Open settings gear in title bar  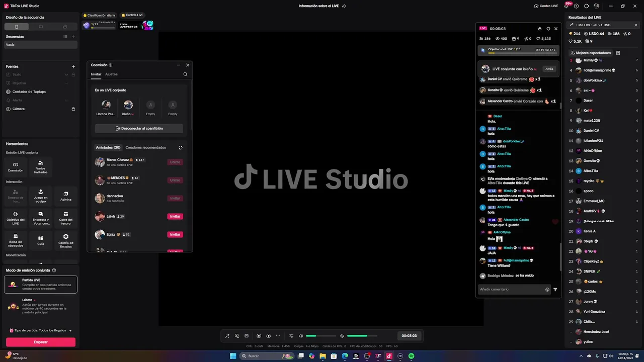click(586, 6)
